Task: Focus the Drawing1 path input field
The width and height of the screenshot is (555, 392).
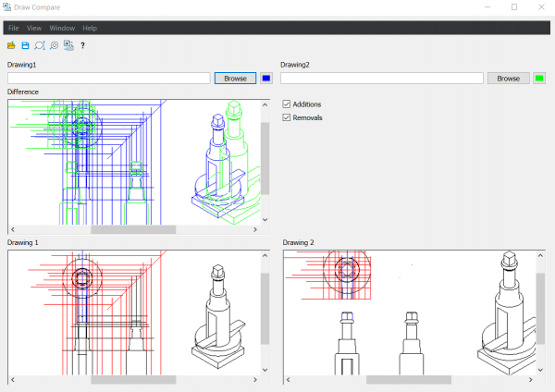Action: tap(109, 79)
